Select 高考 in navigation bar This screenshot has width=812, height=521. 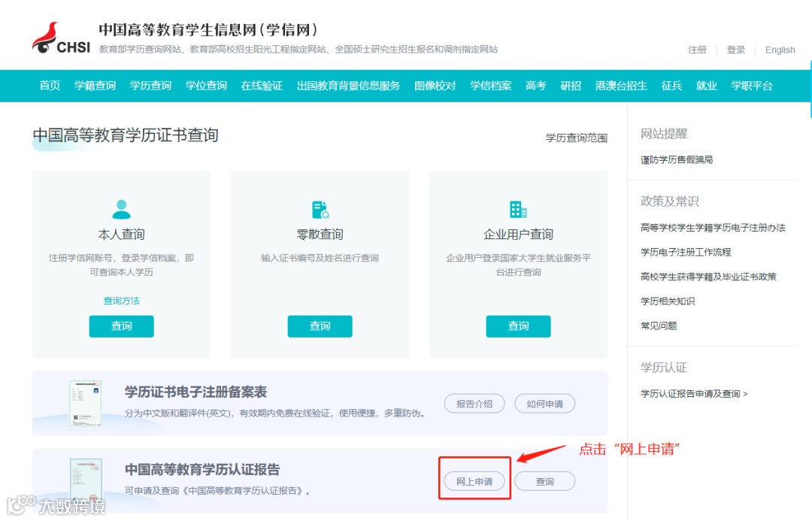535,86
